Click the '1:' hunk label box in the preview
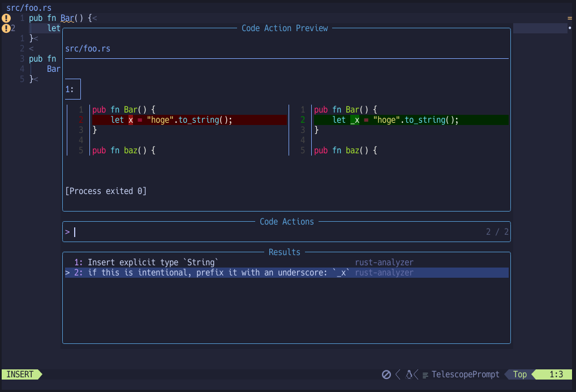The height and width of the screenshot is (392, 576). coord(73,89)
